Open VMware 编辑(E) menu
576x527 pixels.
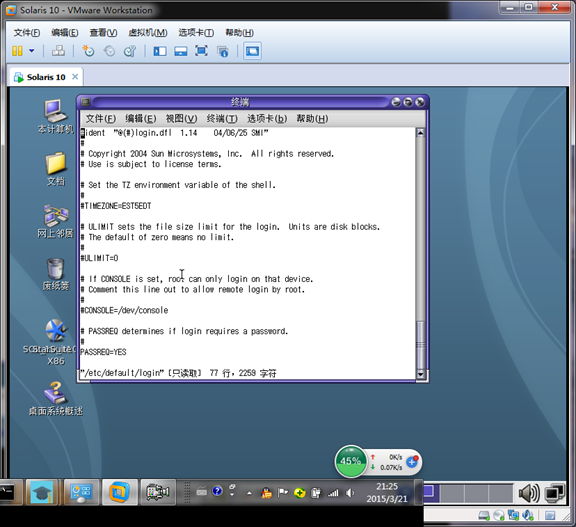pos(65,33)
